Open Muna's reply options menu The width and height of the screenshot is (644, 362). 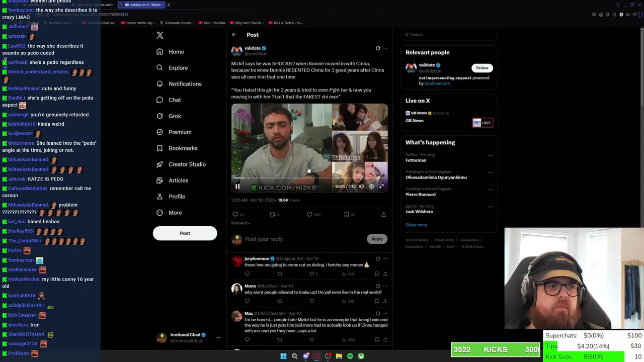tap(385, 286)
